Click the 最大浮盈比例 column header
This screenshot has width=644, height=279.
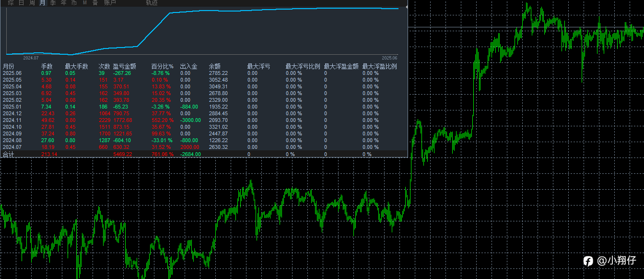coord(380,67)
